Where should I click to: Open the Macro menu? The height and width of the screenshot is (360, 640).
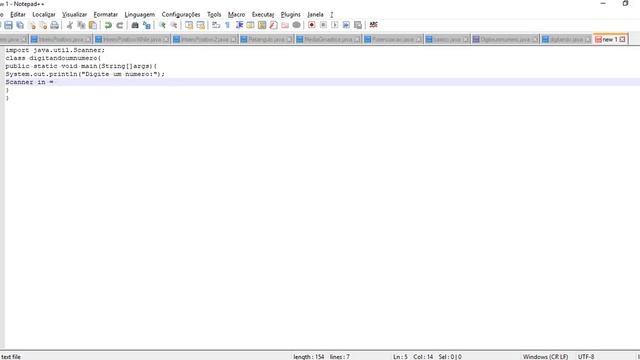pos(236,14)
